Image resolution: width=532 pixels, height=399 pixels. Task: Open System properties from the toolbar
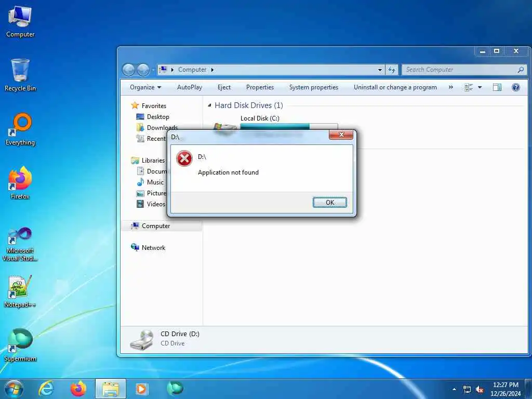click(x=313, y=87)
